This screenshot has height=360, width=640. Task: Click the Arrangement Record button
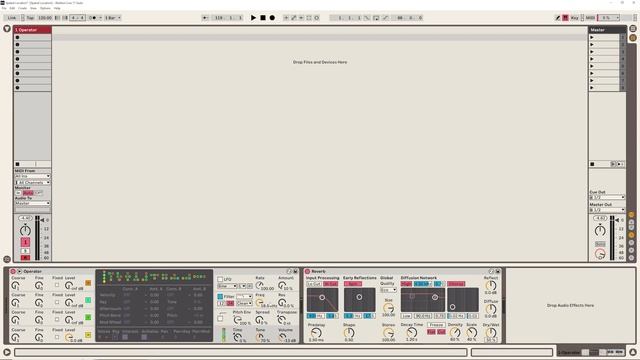[272, 18]
